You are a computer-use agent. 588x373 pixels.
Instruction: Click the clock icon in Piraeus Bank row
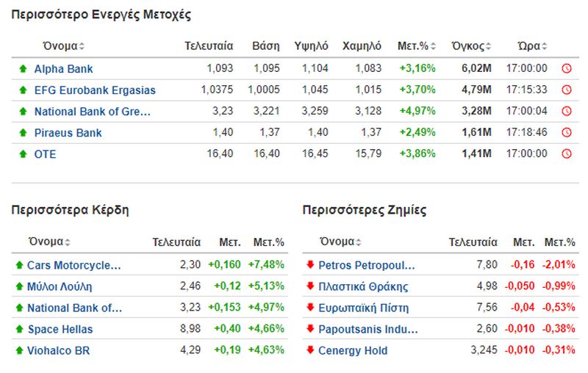[x=567, y=133]
